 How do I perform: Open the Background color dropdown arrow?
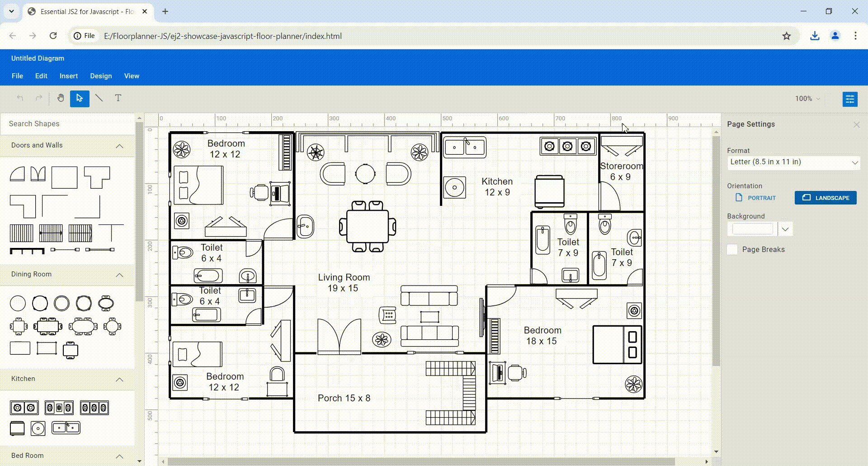785,229
